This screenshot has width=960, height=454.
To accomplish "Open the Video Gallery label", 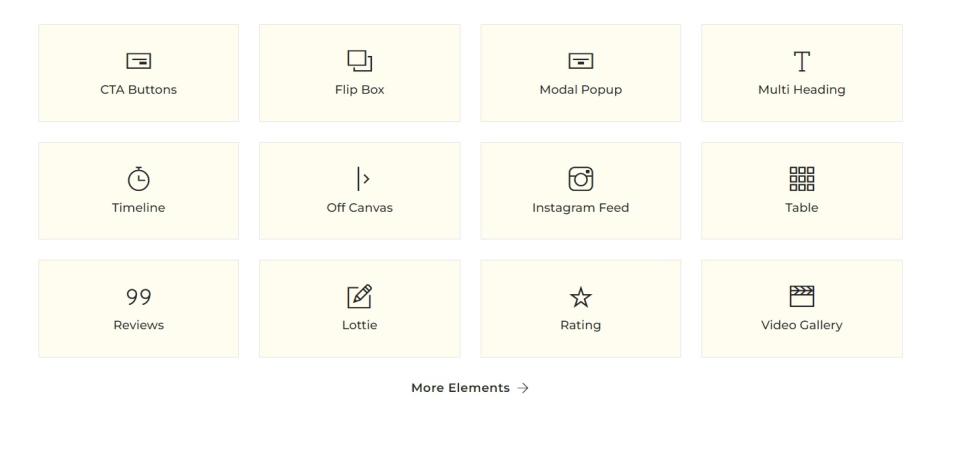I will [x=801, y=325].
